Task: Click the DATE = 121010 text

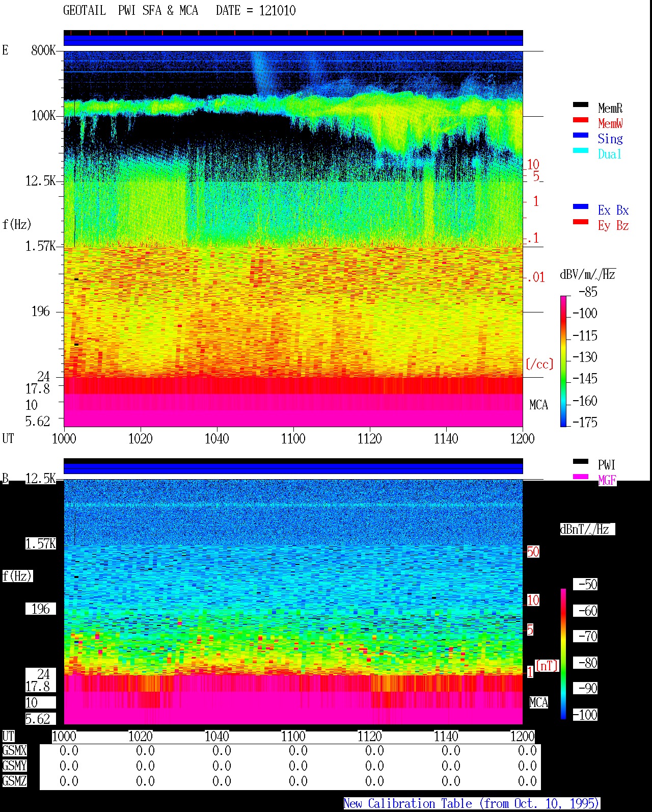Action: [256, 11]
